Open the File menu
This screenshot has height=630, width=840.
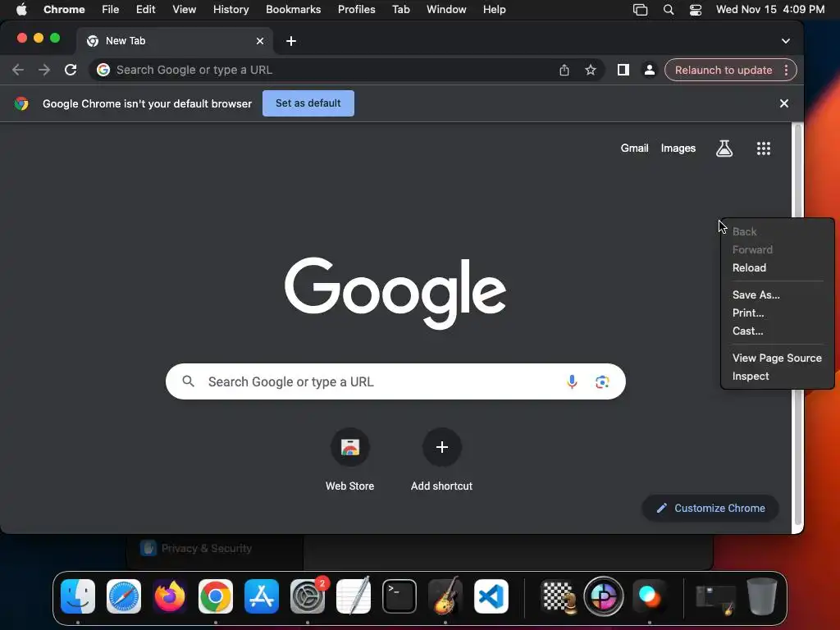click(x=111, y=10)
